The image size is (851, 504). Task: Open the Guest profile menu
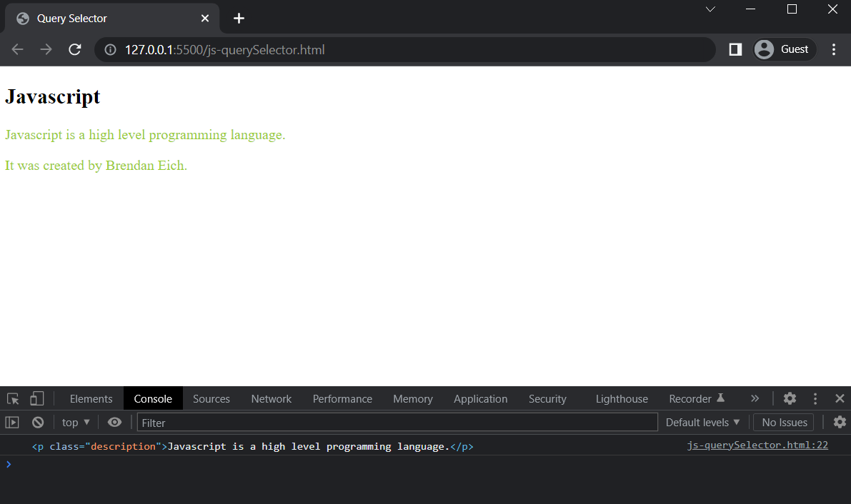[785, 49]
